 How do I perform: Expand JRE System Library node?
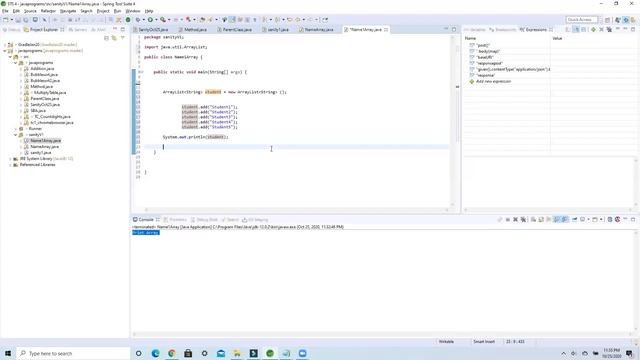point(10,159)
